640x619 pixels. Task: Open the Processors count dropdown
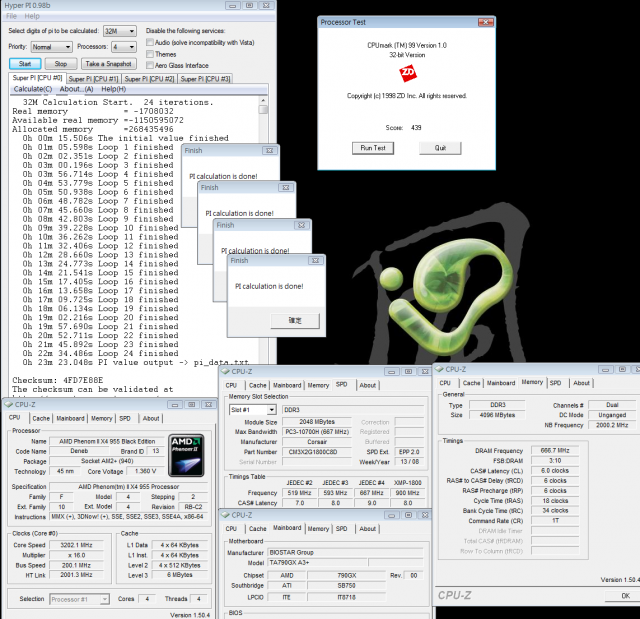coord(124,47)
